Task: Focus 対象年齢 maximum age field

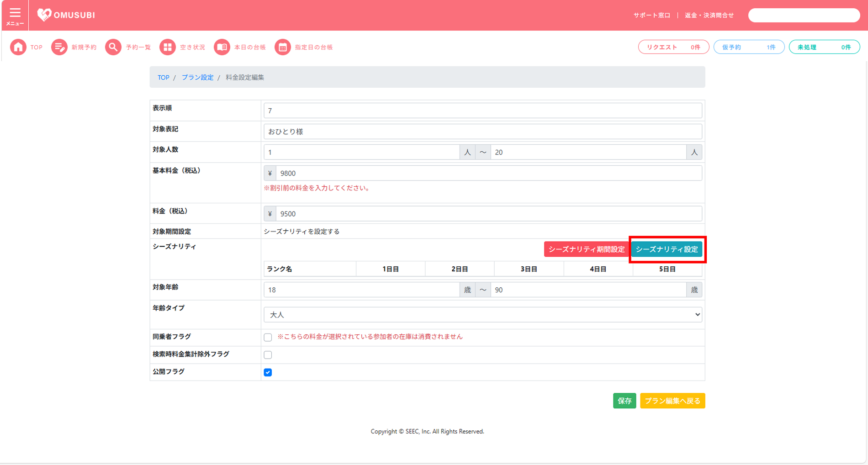Action: click(588, 290)
